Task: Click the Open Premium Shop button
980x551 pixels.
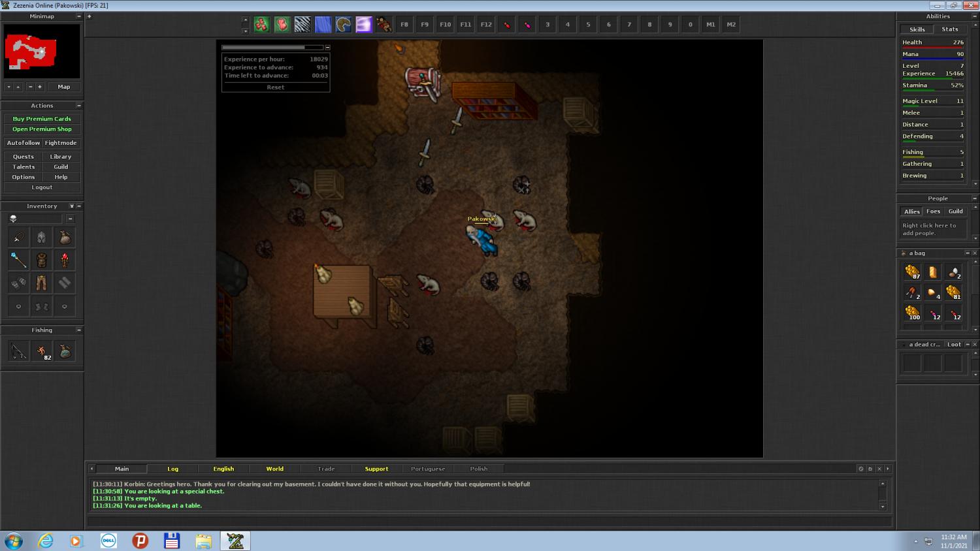Action: (x=42, y=129)
